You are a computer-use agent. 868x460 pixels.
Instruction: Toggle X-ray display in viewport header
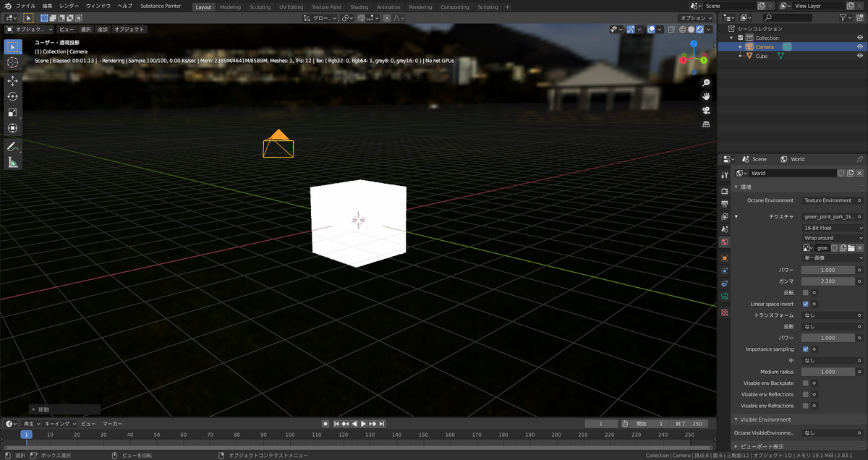[673, 30]
